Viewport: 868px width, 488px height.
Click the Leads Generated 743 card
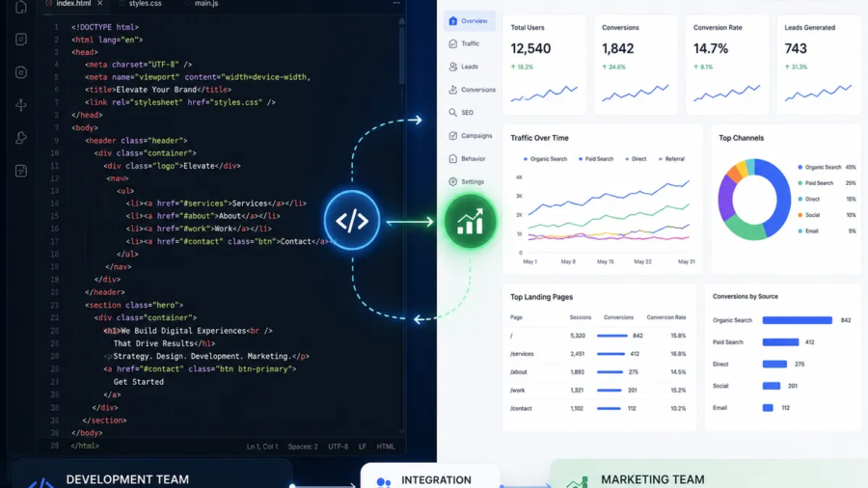(x=819, y=65)
